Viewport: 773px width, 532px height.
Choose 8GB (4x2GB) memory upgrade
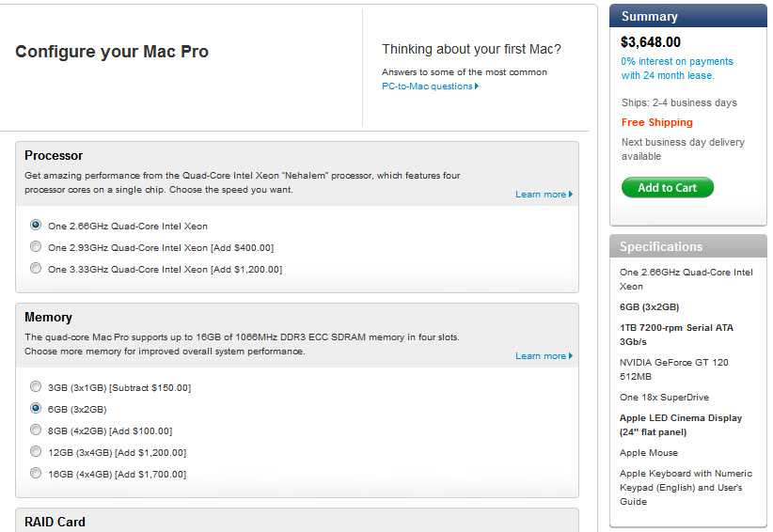click(x=36, y=430)
